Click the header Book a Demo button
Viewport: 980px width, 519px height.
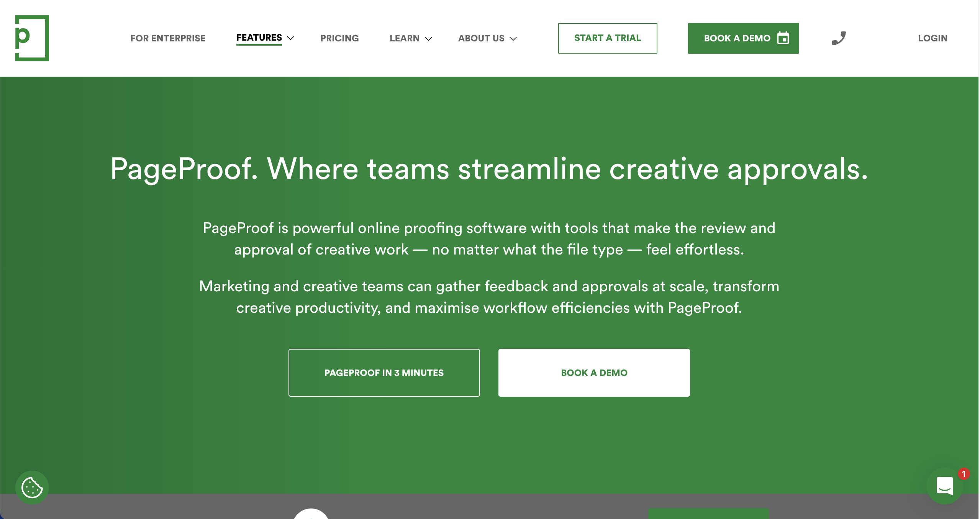point(743,38)
